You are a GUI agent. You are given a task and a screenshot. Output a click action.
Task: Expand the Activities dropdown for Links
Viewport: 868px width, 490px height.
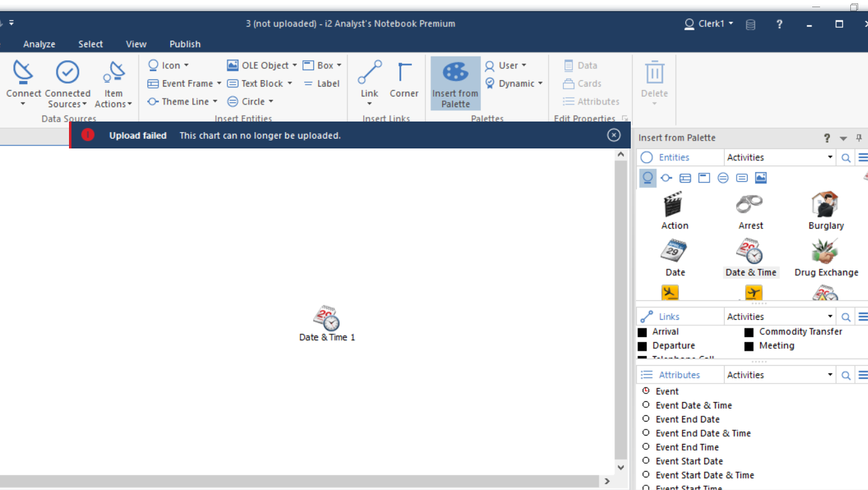pos(831,316)
